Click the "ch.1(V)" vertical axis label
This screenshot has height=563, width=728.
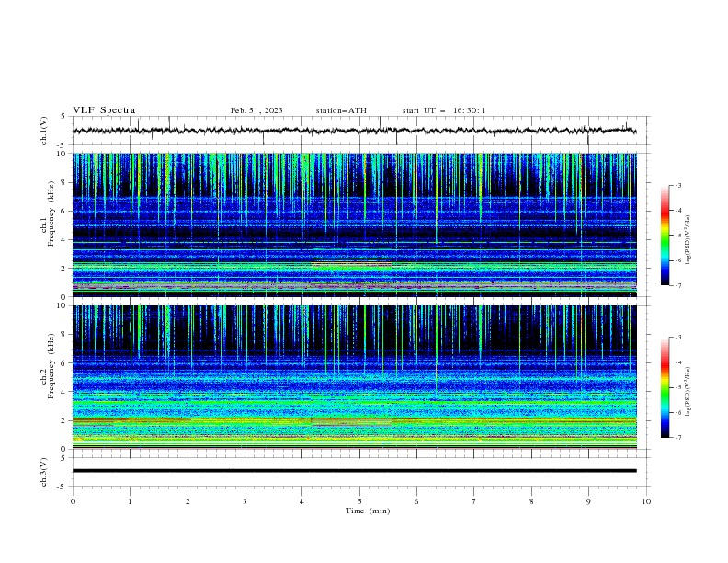[44, 131]
